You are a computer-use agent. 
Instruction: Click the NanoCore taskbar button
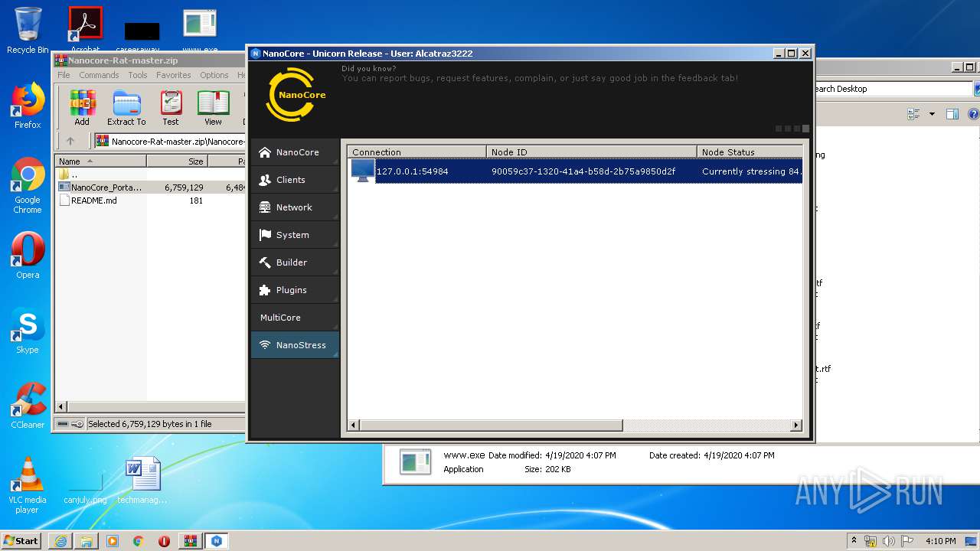click(217, 541)
